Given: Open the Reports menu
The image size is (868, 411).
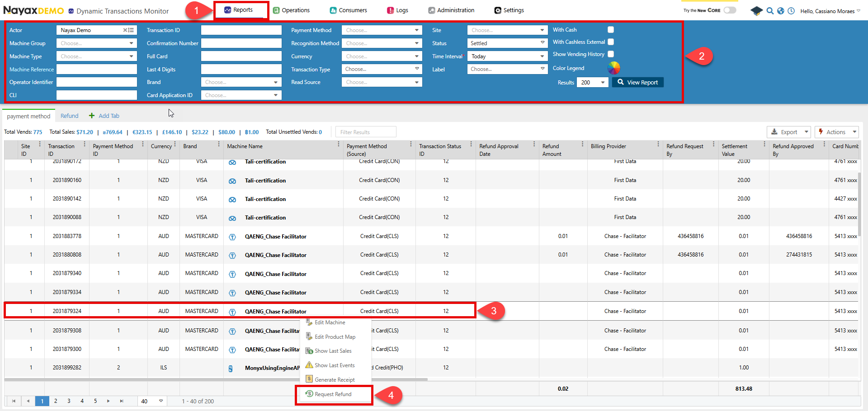Looking at the screenshot, I should point(239,10).
